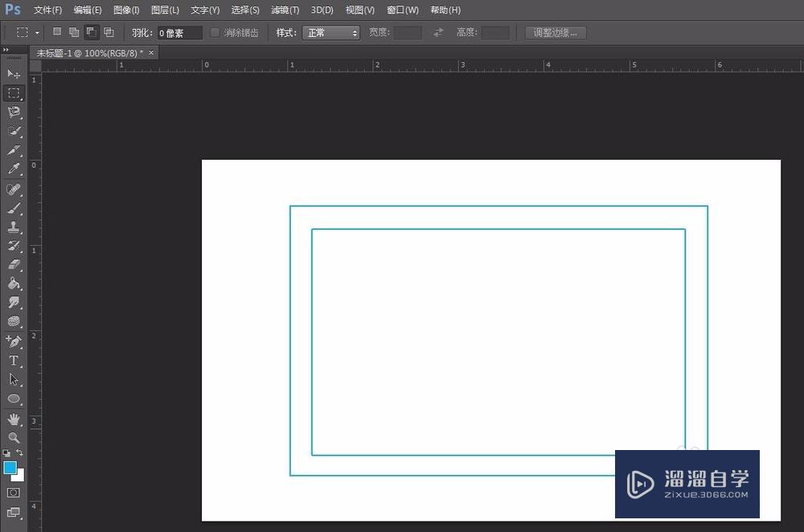Open the 图层(L) menu
Screen dimensions: 804x532
point(165,10)
